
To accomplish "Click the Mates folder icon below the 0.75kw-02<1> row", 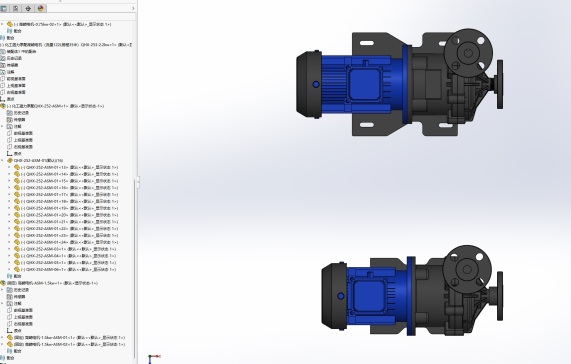I will (x=10, y=31).
